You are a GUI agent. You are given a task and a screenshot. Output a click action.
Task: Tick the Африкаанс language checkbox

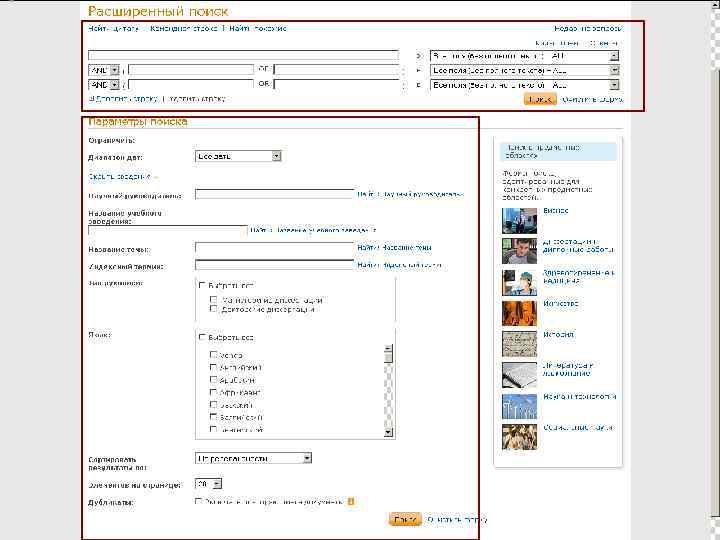point(213,392)
